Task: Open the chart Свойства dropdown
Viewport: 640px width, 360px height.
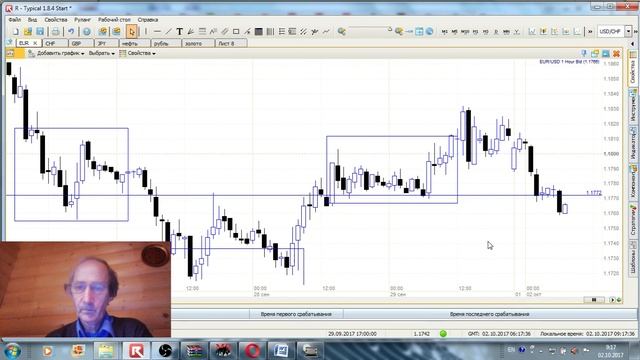Action: click(x=138, y=53)
